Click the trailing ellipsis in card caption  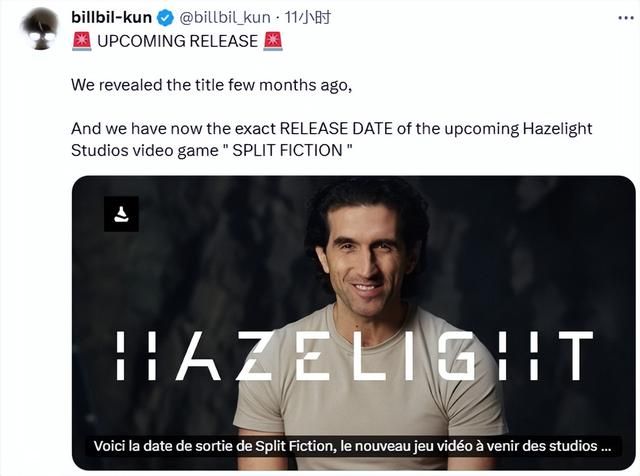coord(607,446)
